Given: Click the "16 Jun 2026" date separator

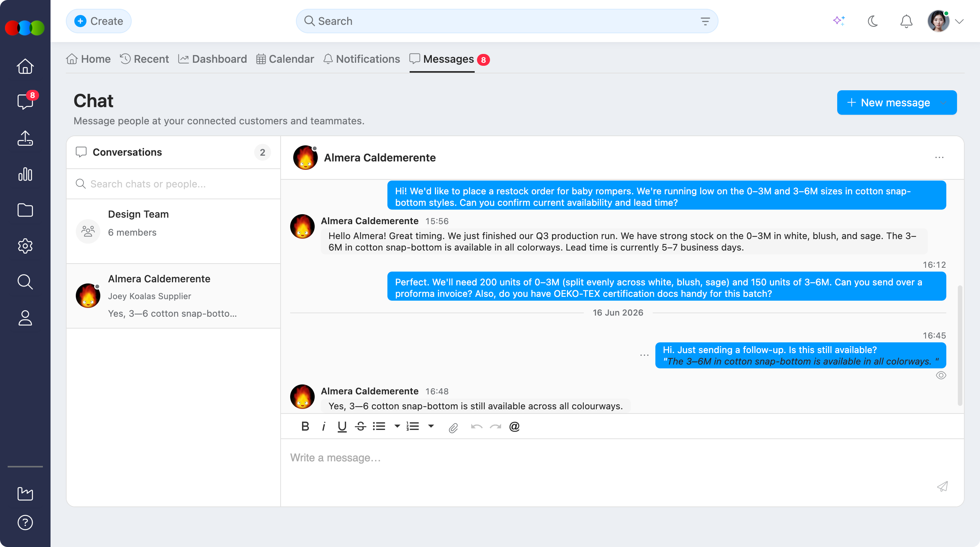Looking at the screenshot, I should 618,313.
